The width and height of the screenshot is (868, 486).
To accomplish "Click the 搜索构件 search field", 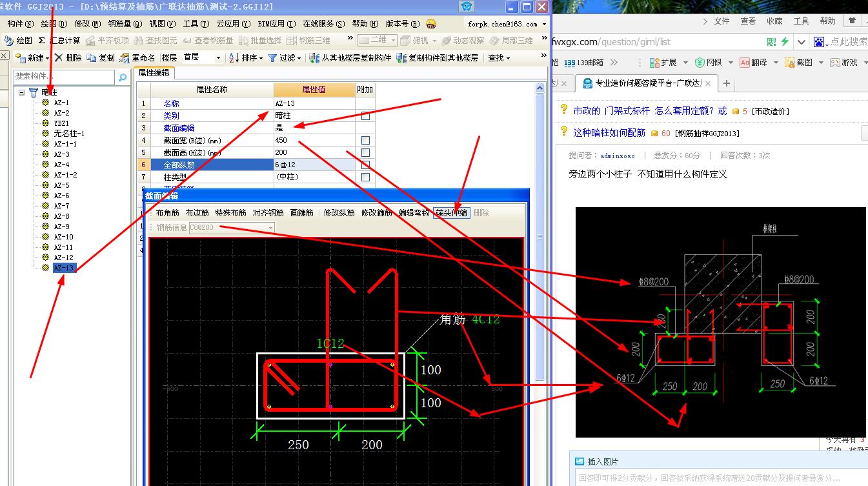I will [x=65, y=77].
